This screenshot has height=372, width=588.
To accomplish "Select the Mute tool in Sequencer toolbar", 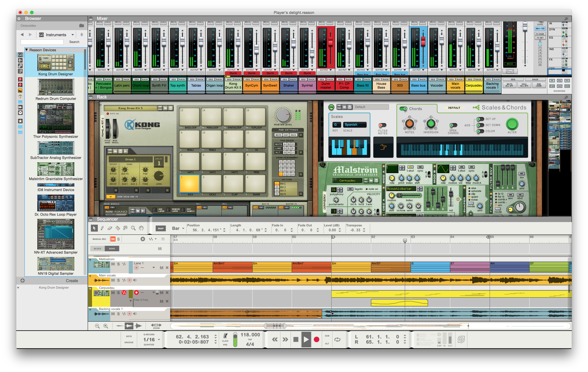I will (125, 228).
